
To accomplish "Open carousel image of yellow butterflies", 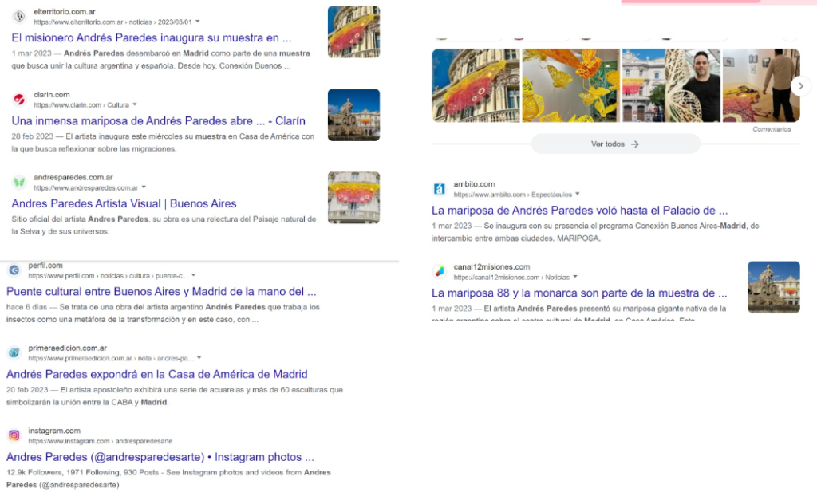I will (x=571, y=86).
